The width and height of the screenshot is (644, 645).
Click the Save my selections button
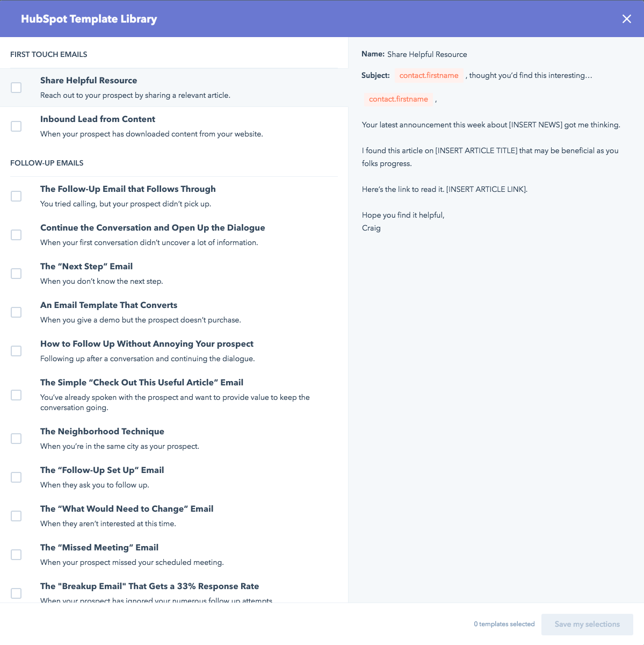tap(587, 624)
